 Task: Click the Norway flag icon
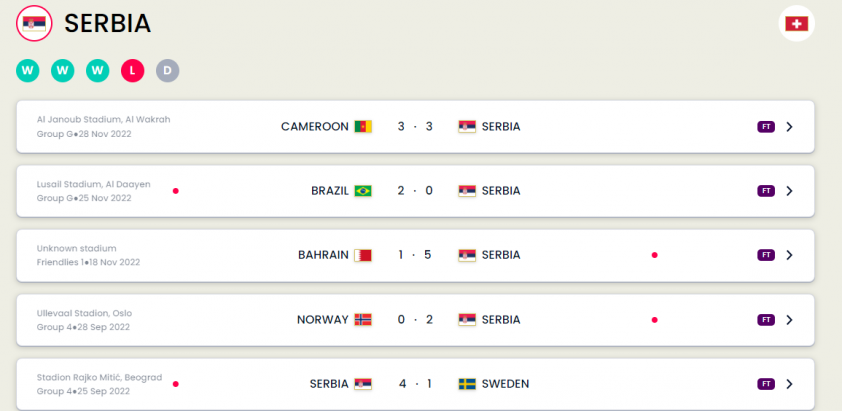(363, 320)
